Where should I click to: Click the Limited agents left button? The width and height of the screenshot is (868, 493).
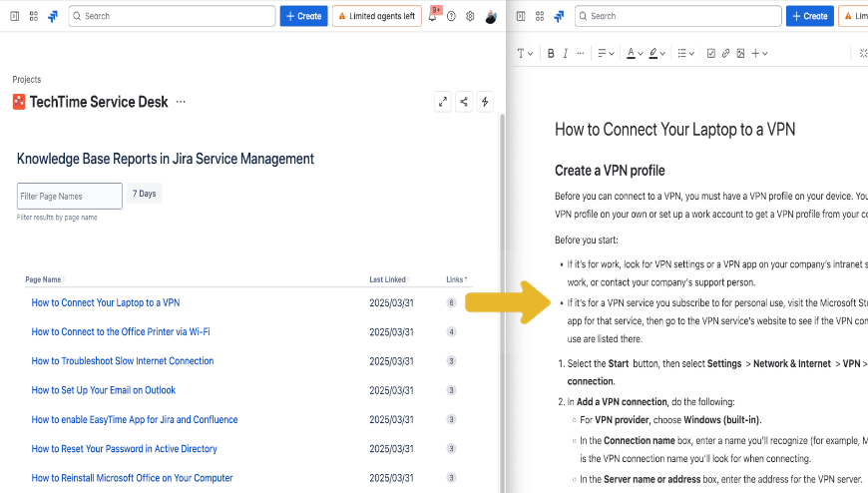click(x=376, y=16)
